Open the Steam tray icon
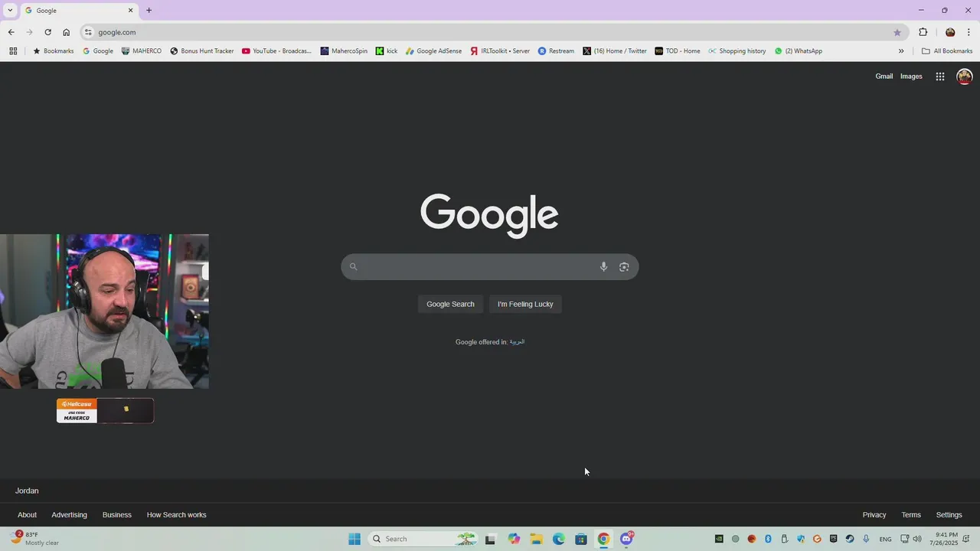This screenshot has width=980, height=551. point(850,539)
